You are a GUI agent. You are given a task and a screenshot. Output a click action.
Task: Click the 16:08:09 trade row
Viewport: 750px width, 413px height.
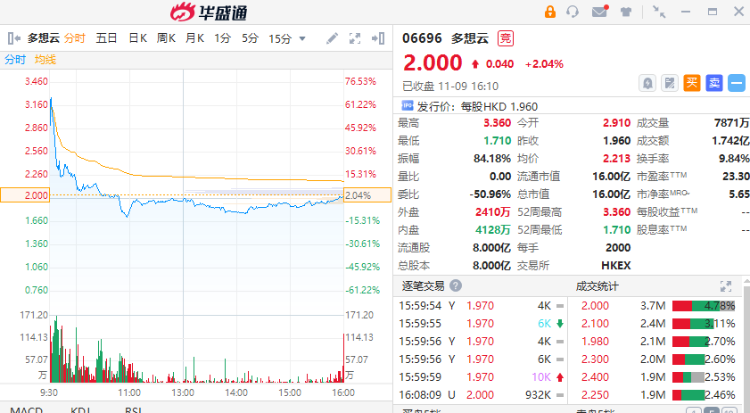pos(482,395)
